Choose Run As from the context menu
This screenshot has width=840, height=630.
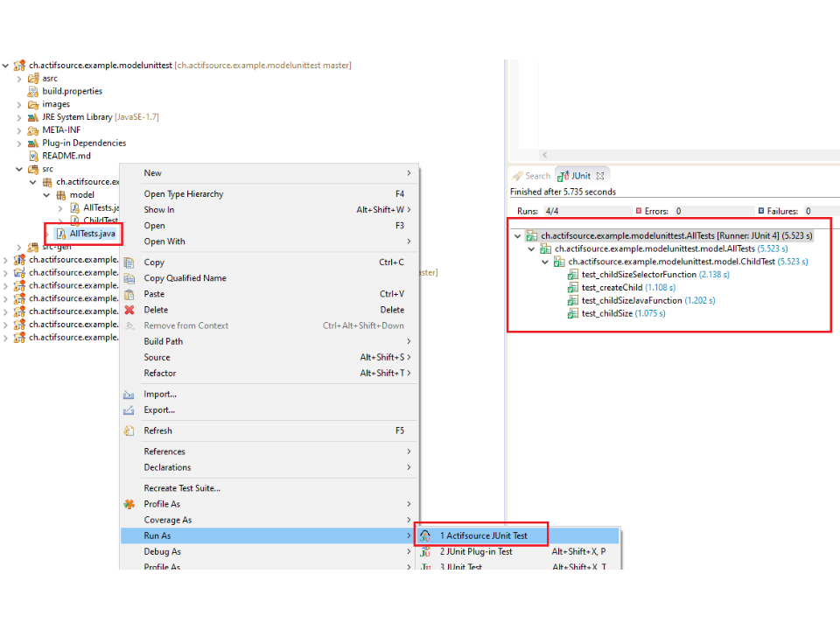tap(157, 535)
